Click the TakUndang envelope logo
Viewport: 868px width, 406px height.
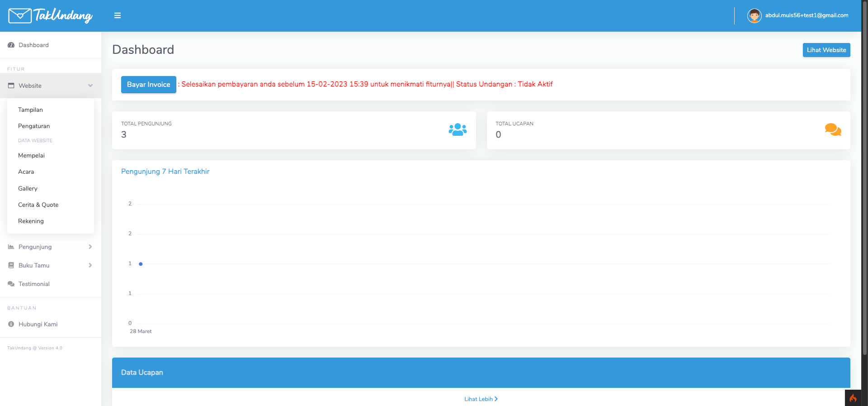(19, 15)
